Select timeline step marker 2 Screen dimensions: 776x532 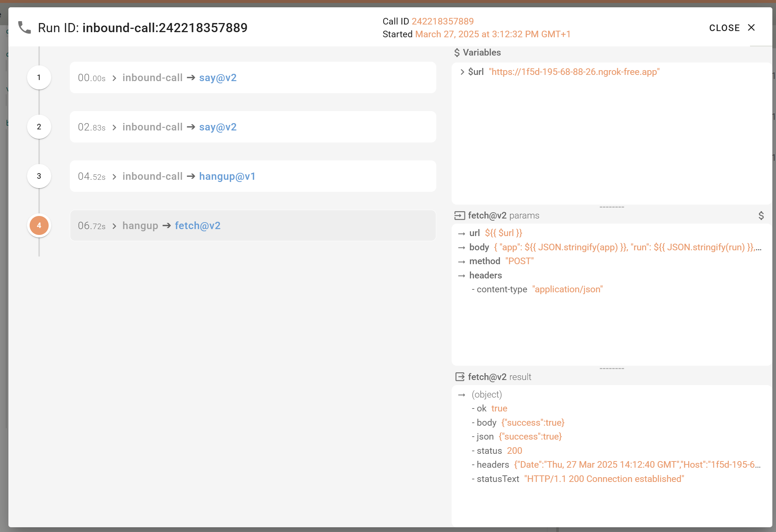coord(39,127)
